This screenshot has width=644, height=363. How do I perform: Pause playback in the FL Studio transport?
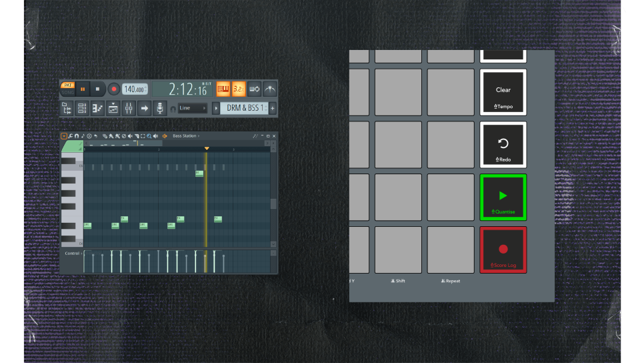tap(83, 89)
